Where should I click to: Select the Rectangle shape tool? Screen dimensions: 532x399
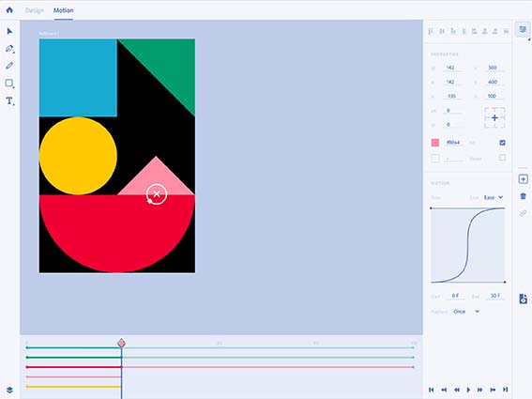(8, 84)
